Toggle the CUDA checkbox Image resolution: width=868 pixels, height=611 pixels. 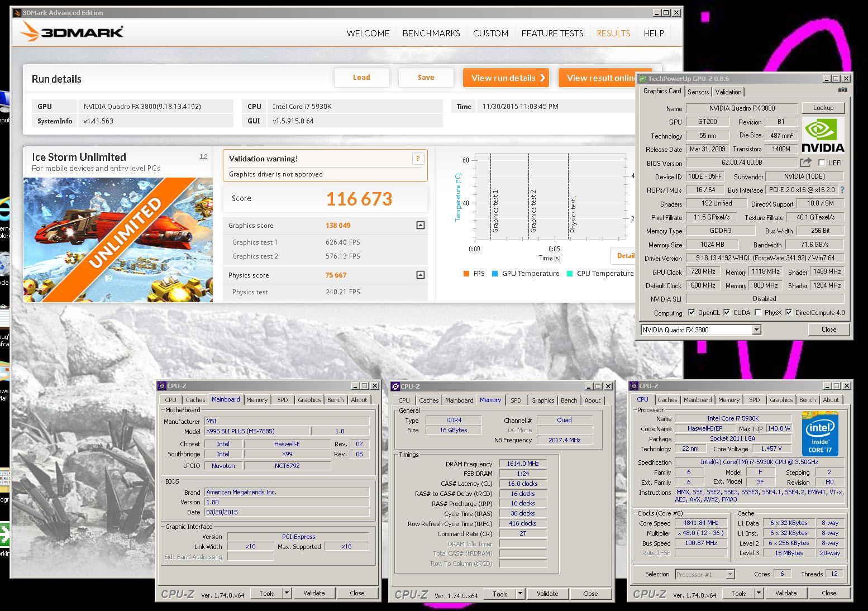point(727,313)
